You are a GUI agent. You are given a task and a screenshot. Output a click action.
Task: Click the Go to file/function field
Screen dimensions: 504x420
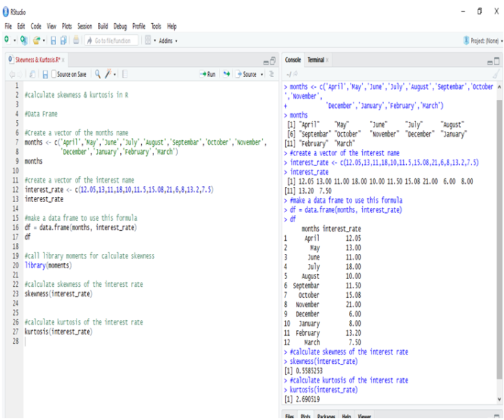click(112, 40)
